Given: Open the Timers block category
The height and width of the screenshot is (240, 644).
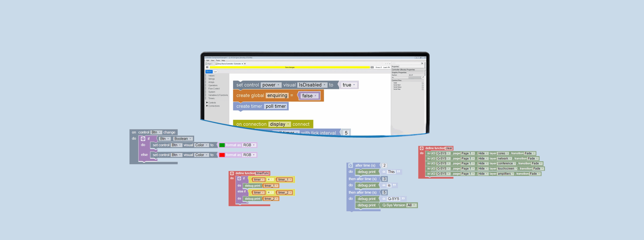Looking at the screenshot, I should (211, 98).
